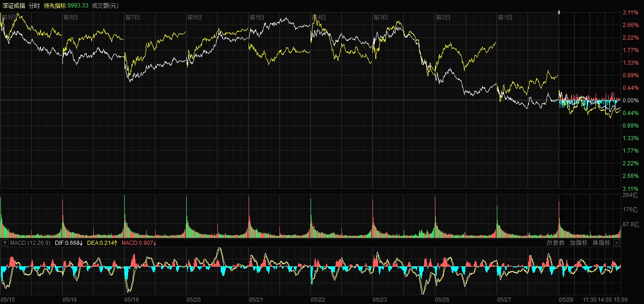Select the 前8日 day label
The image size is (644, 304).
pos(70,17)
